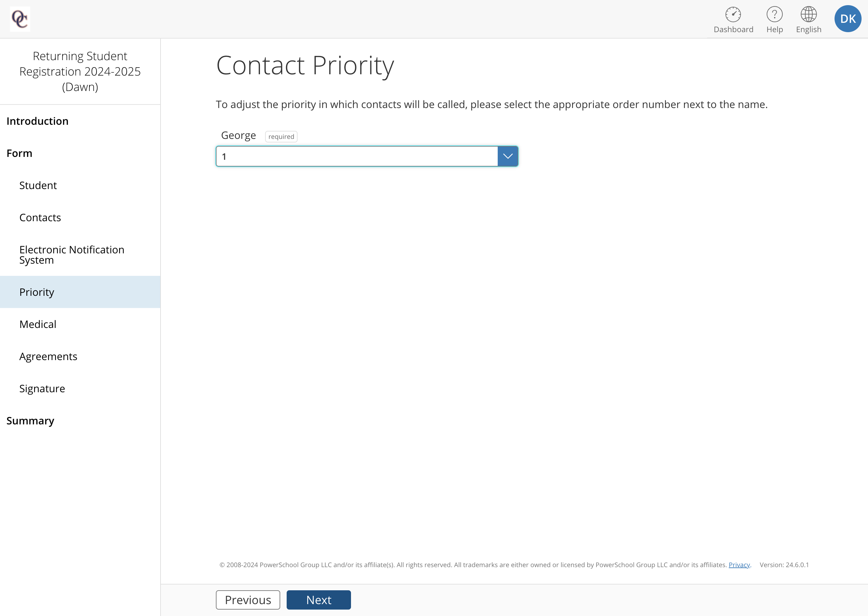Open the Agreements page

click(x=48, y=357)
